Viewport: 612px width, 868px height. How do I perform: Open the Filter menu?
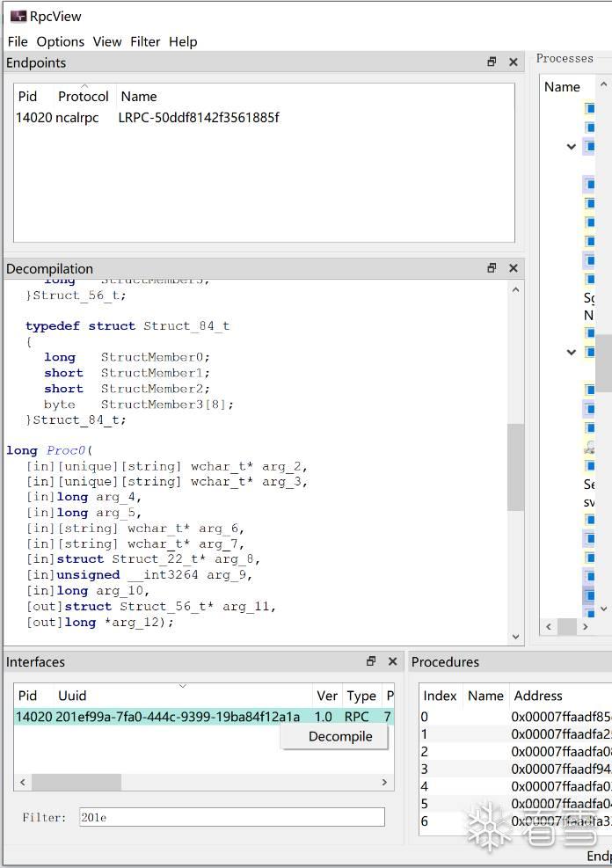coord(145,41)
